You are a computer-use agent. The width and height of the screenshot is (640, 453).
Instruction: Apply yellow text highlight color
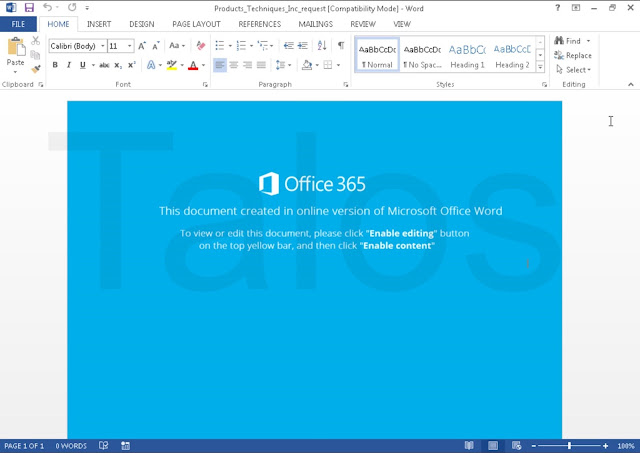coord(172,65)
